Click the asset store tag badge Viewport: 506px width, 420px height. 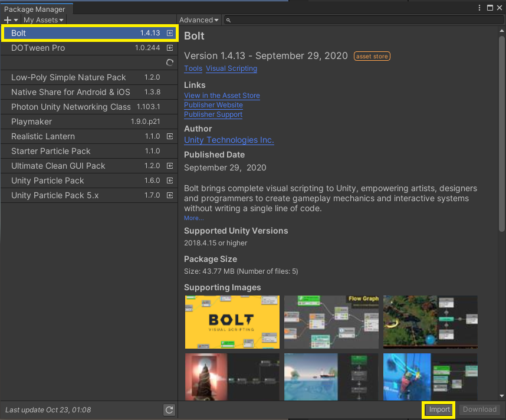point(372,56)
